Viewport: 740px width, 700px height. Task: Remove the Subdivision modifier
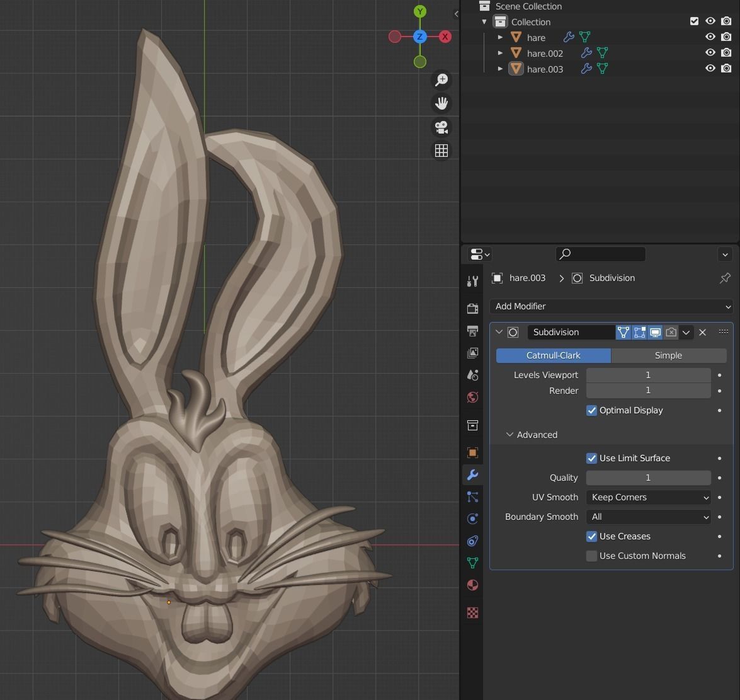[702, 332]
